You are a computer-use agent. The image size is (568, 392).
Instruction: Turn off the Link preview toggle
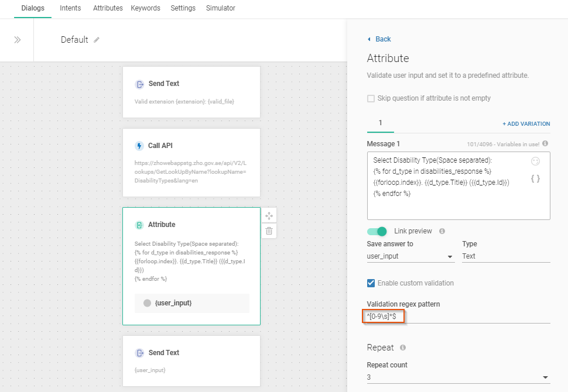pos(377,231)
